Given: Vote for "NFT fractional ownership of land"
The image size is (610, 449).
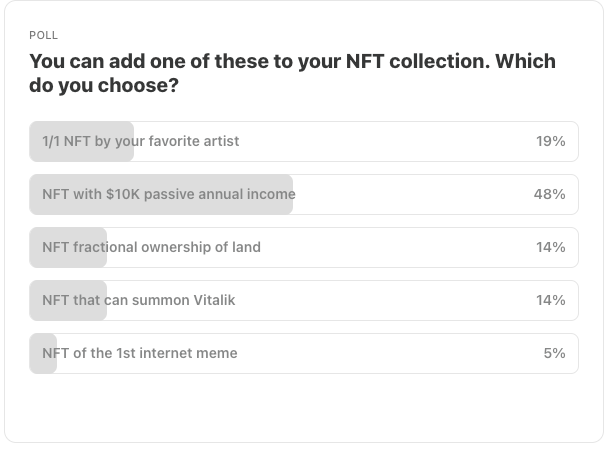Looking at the screenshot, I should 304,247.
